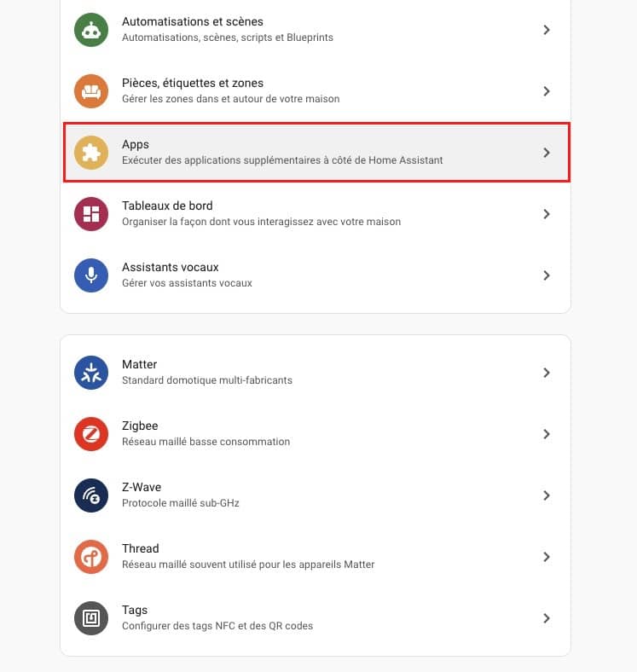The width and height of the screenshot is (637, 672).
Task: Click the chevron on the Tags row
Action: tap(547, 618)
